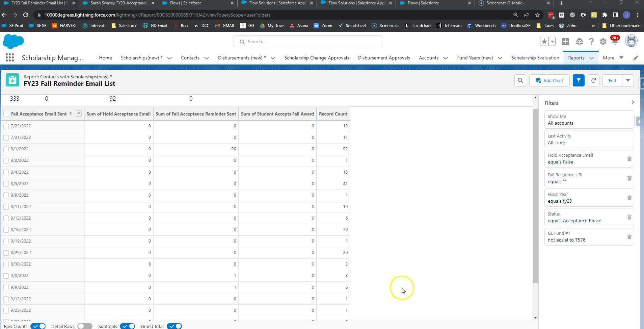Screen dimensions: 644x329
Task: Click the Edit report button
Action: [x=612, y=80]
